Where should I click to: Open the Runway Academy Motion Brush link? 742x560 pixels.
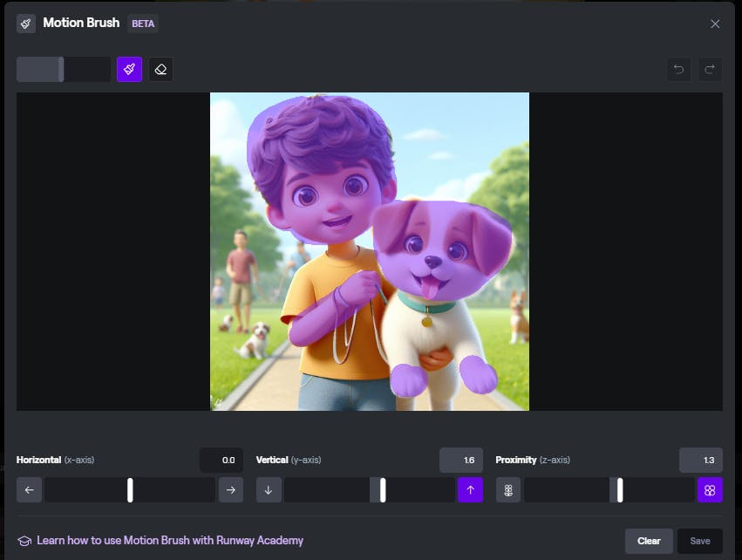[x=170, y=541]
